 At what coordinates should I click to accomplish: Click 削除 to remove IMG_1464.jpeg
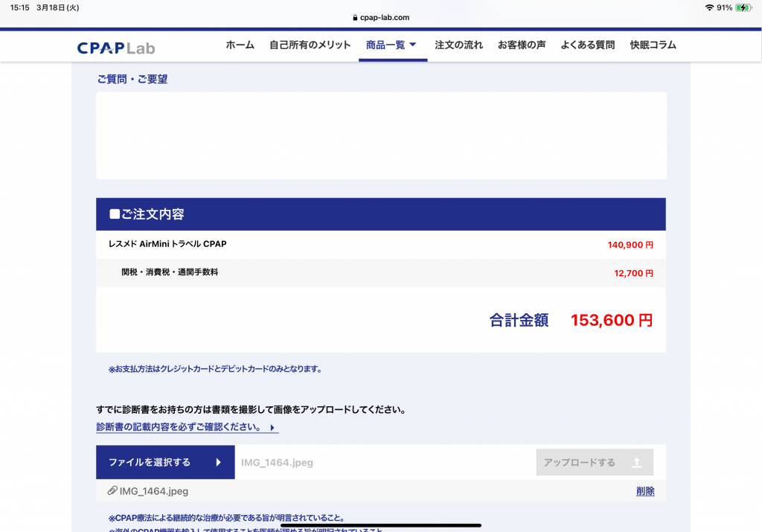tap(645, 491)
